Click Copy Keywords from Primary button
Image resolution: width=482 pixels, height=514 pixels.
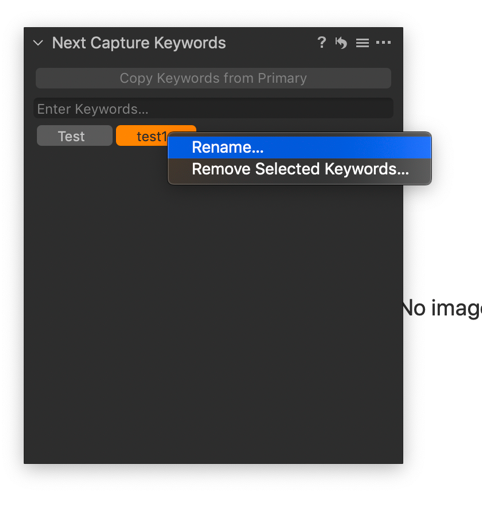point(213,78)
